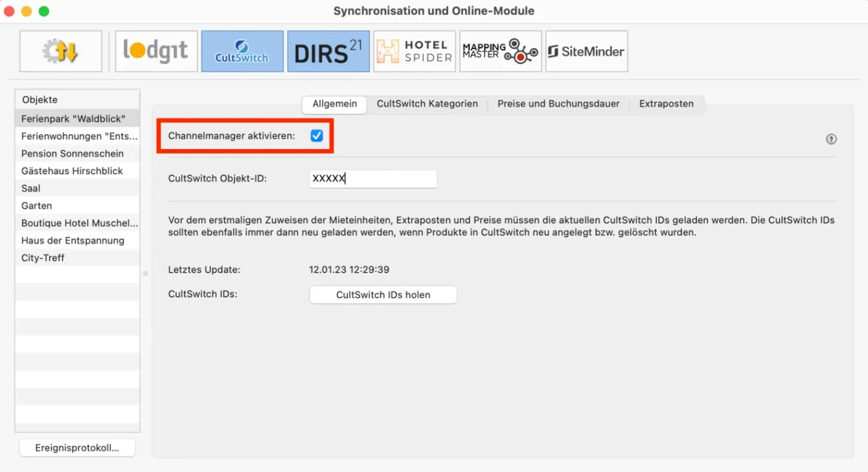The height and width of the screenshot is (472, 868).
Task: Open the Preise und Buchungsdauer tab
Action: coord(558,104)
